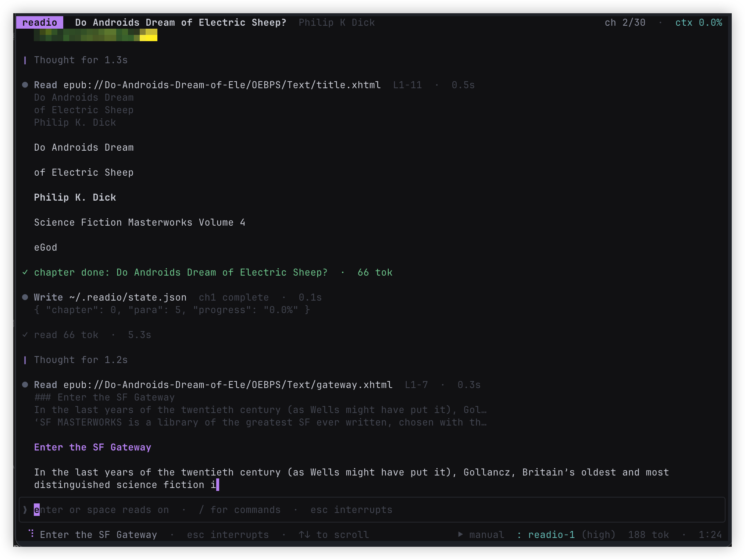745x560 pixels.
Task: Click status bar 'Enter the SF Gateway' chapter name
Action: pyautogui.click(x=98, y=535)
